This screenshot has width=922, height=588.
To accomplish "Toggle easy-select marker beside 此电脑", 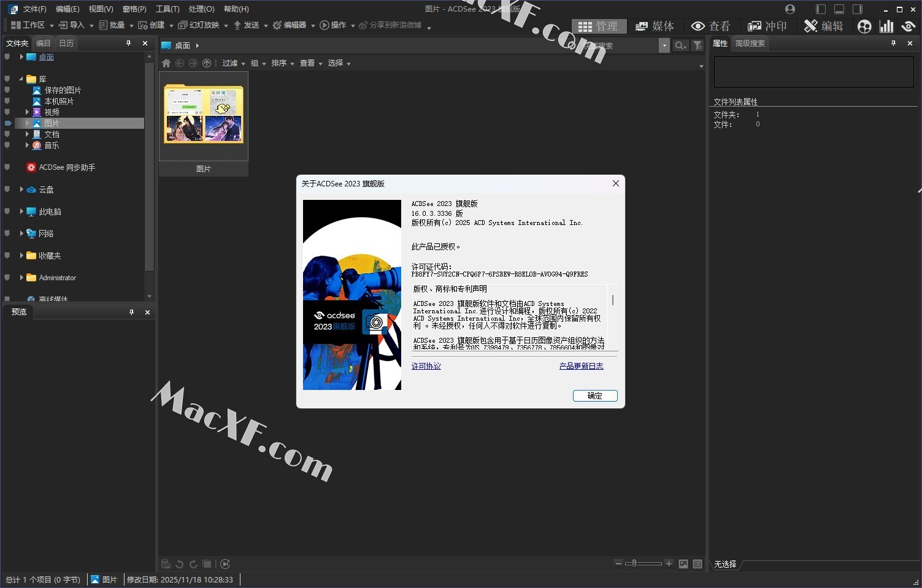I will coord(7,212).
